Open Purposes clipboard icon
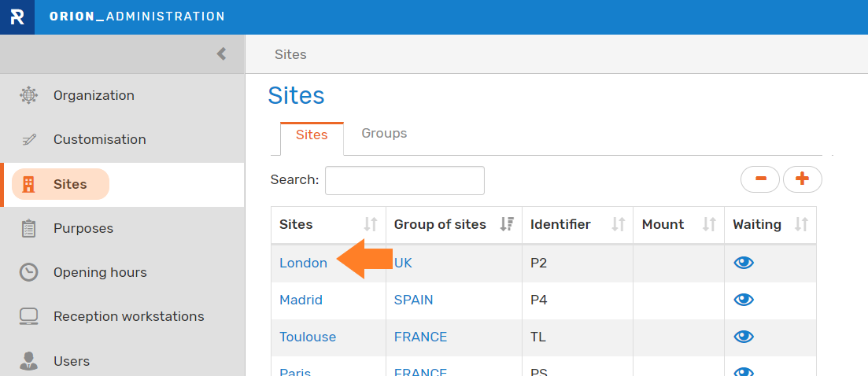The image size is (868, 376). click(x=28, y=228)
